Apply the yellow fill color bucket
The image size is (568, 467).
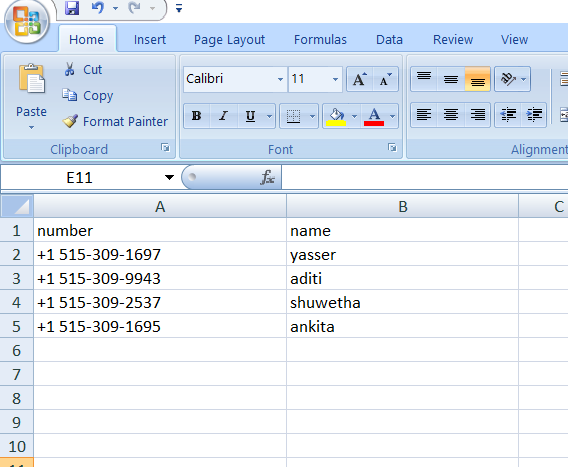click(337, 117)
